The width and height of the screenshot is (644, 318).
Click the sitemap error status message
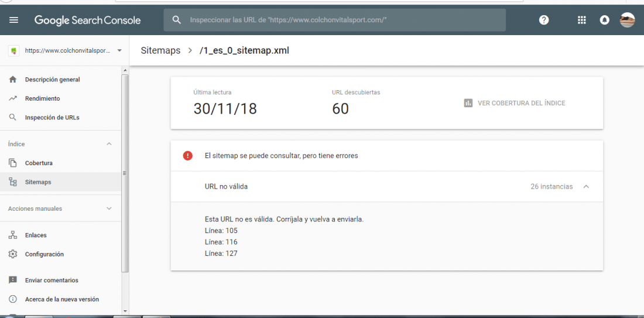click(x=282, y=156)
